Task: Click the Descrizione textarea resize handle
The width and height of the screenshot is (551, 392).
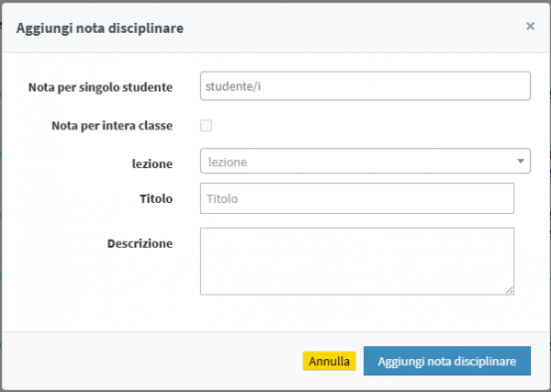Action: click(x=510, y=290)
